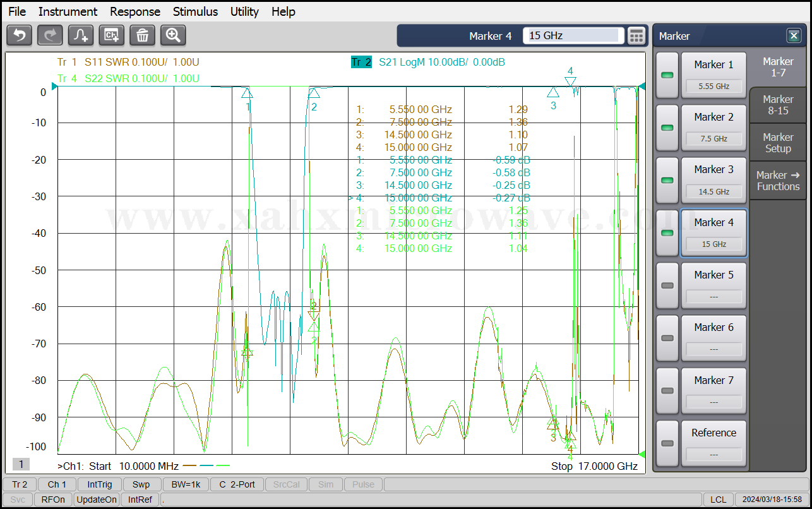This screenshot has height=509, width=812.
Task: Click marker 4 triangle at top of plot
Action: tap(570, 82)
